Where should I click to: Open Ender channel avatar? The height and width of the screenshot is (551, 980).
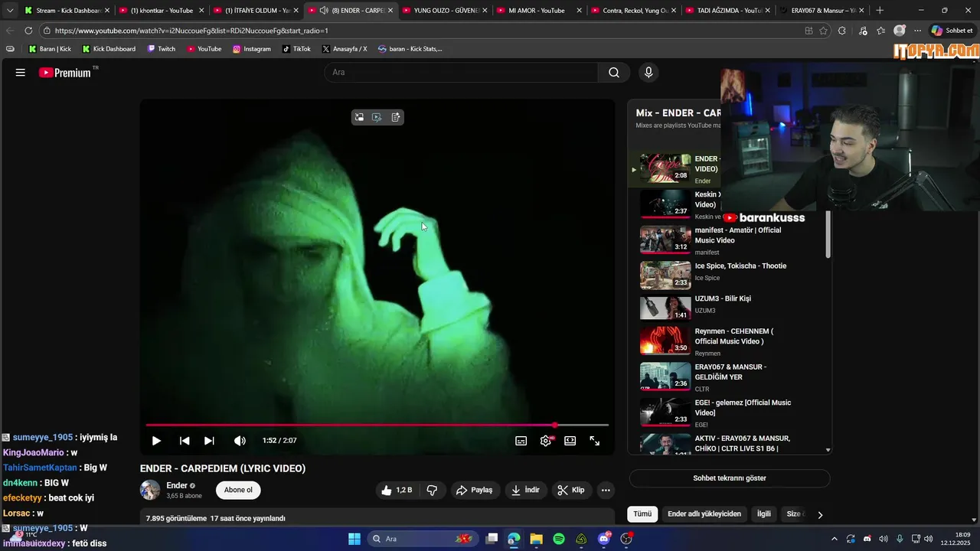[150, 490]
